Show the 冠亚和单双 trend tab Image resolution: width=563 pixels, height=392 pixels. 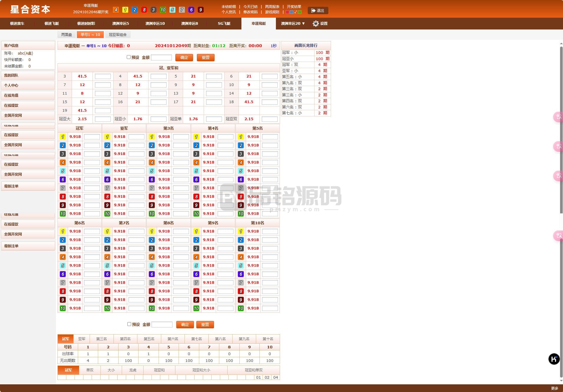coord(253,370)
